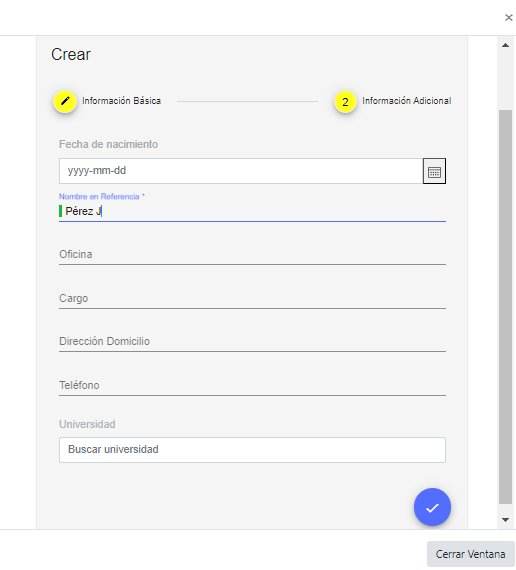This screenshot has width=516, height=570.
Task: Click the scrollbar down arrow
Action: click(505, 520)
